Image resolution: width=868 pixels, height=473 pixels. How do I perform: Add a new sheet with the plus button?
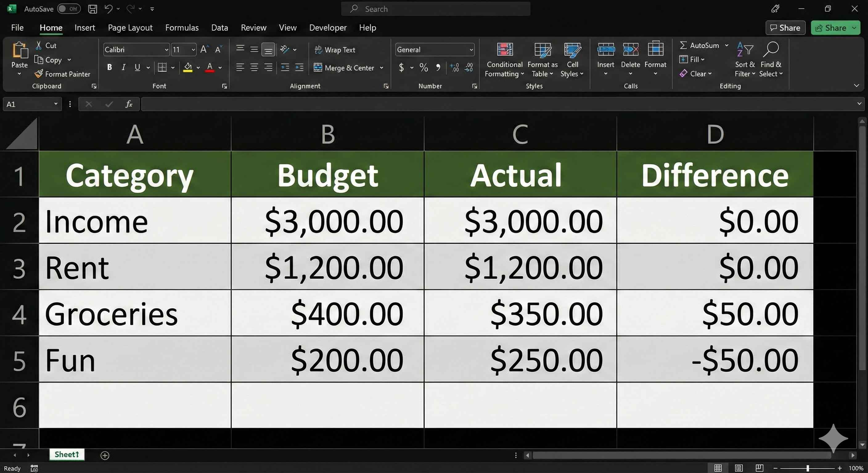click(x=105, y=455)
